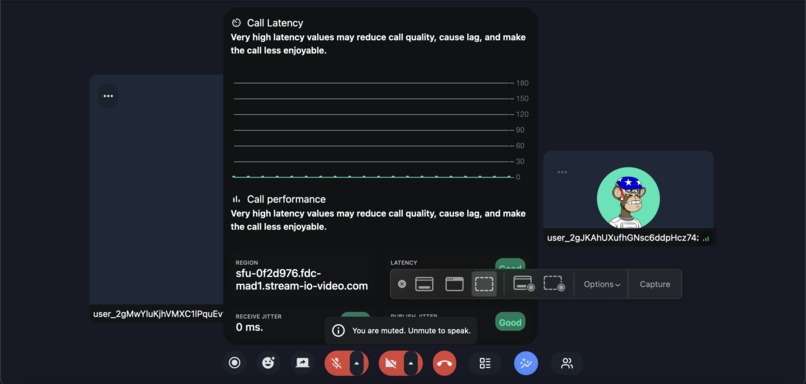Open the screenshot Options menu
This screenshot has height=384, width=806.
coord(601,284)
